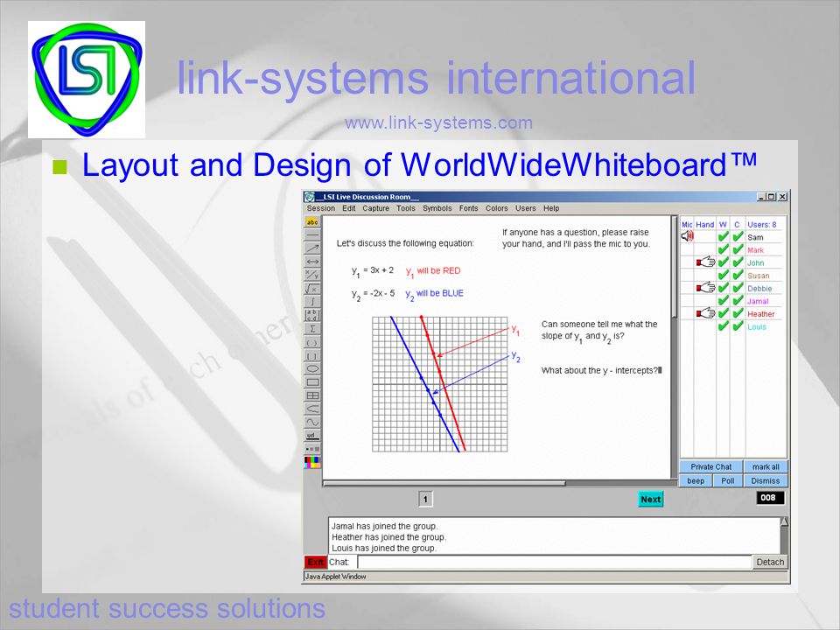Screen dimensions: 840x630
Task: Open the Symbols menu
Action: (437, 208)
